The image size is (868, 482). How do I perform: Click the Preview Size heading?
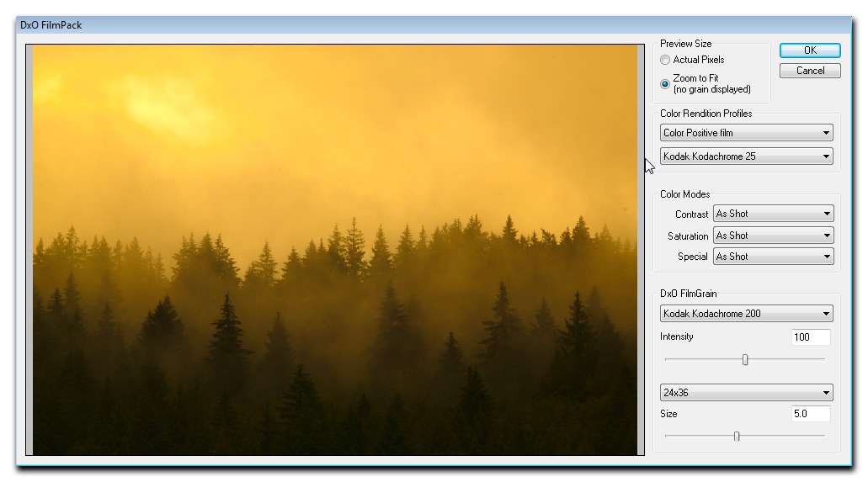coord(685,44)
